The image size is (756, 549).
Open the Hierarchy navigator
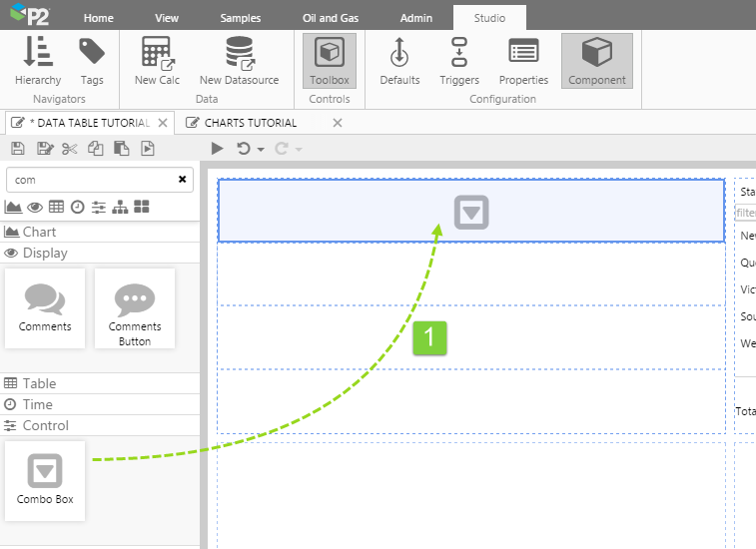(x=38, y=60)
